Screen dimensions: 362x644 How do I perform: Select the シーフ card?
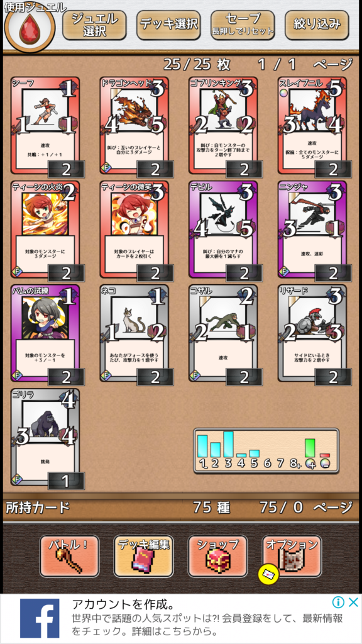(45, 126)
